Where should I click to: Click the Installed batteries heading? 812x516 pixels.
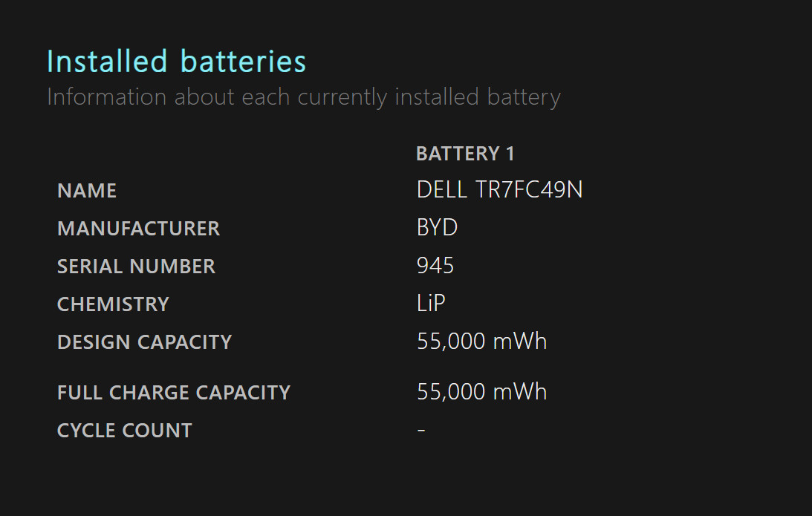177,62
